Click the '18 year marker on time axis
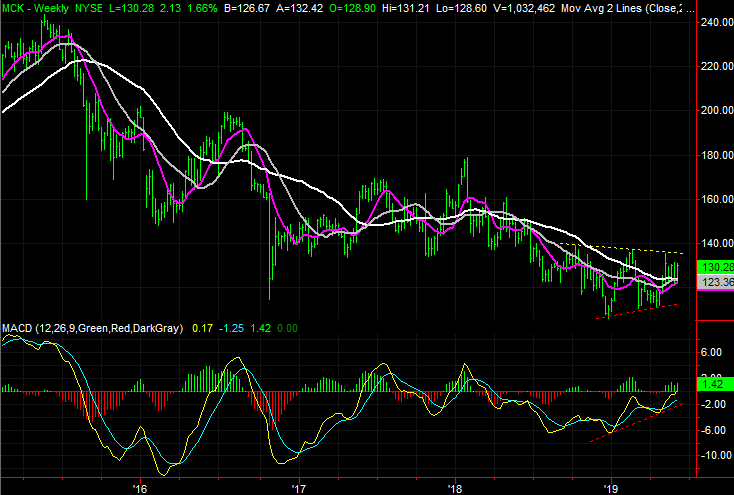Screen dimensions: 734x495 [455, 487]
